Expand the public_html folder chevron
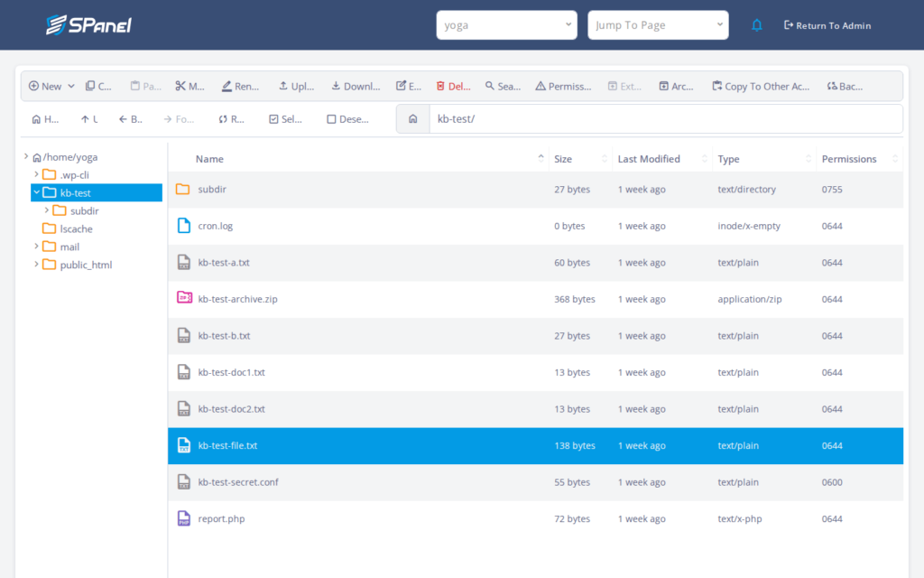 coord(36,265)
